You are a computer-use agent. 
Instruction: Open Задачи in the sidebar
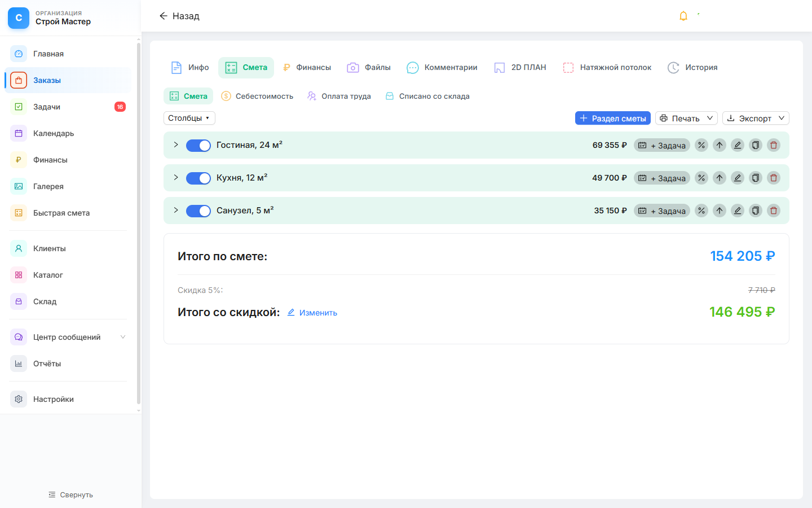pos(67,107)
